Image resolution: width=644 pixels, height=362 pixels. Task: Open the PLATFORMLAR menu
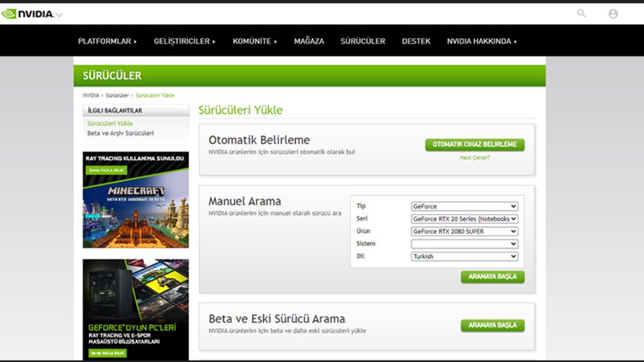click(x=107, y=41)
